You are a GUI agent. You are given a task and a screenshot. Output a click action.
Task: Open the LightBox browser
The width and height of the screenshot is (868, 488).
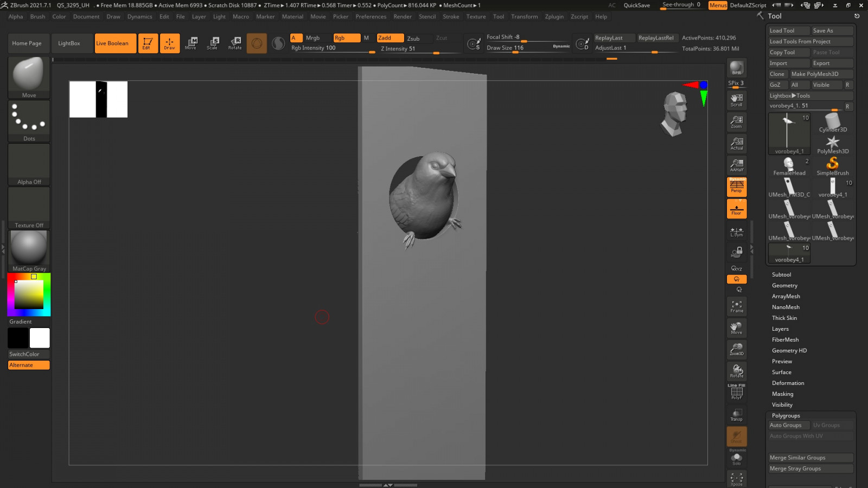coord(69,43)
